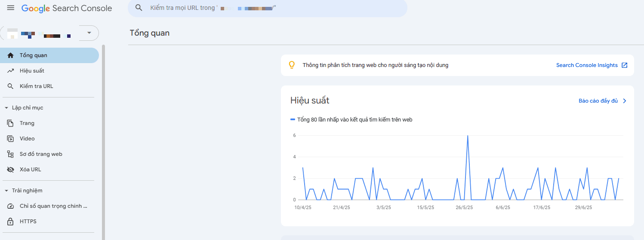The width and height of the screenshot is (644, 240).
Task: Click the chevron right of Báo cáo đầy đủ
Action: point(625,101)
